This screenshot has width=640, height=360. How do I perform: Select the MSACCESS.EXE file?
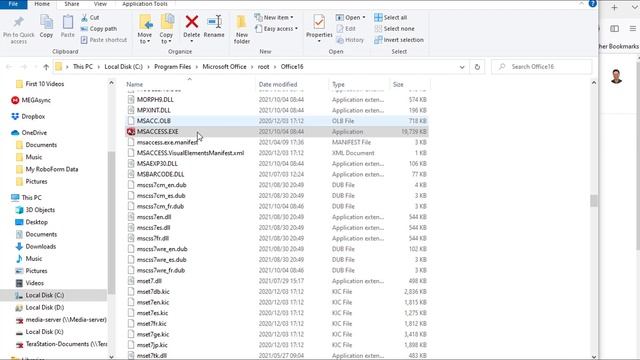277,131
